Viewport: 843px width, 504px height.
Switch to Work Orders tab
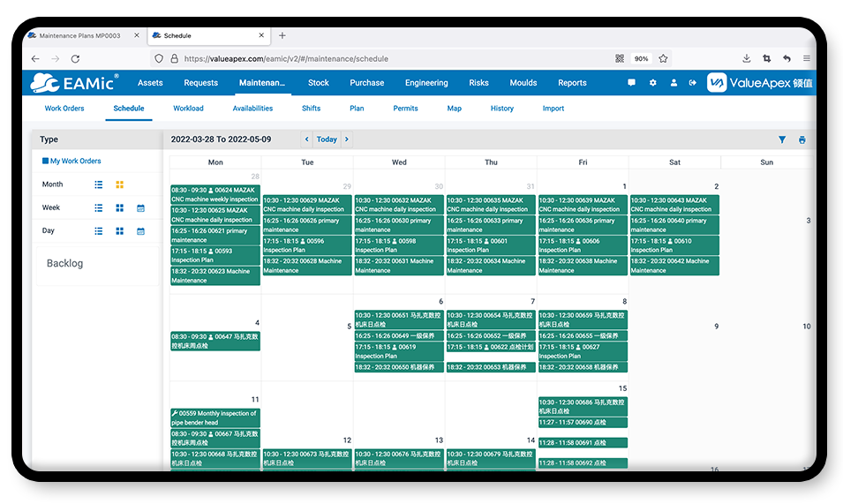click(x=64, y=108)
